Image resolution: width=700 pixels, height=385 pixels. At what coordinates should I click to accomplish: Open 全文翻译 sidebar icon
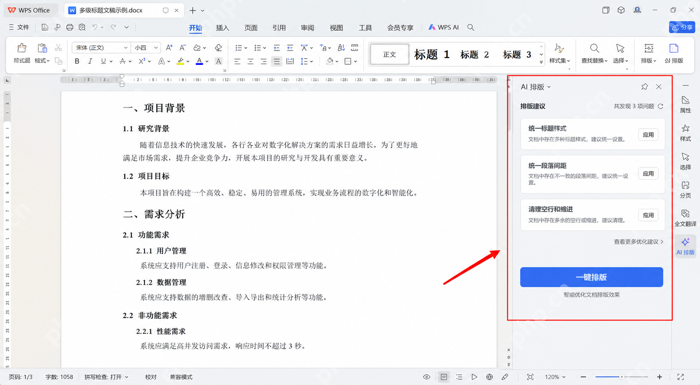click(x=685, y=218)
